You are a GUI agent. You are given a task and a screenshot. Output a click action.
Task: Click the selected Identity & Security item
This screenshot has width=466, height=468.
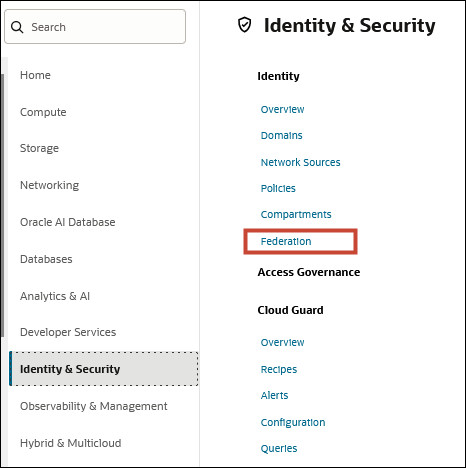pyautogui.click(x=104, y=369)
